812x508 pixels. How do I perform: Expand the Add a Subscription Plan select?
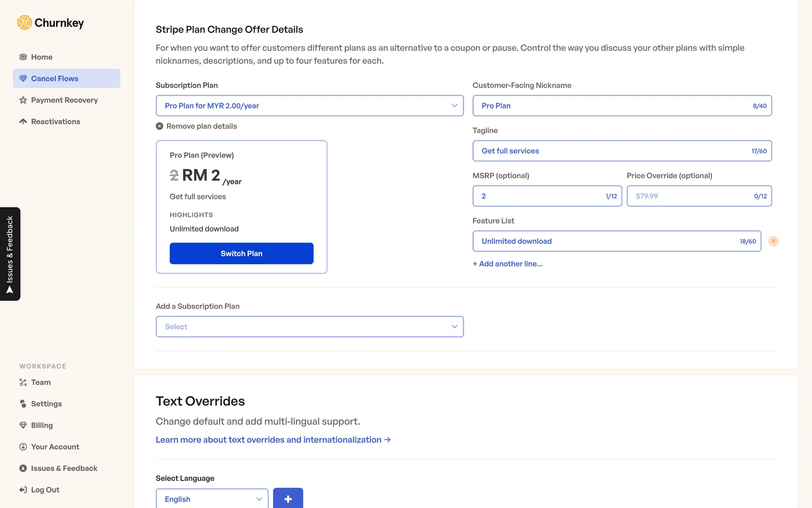[310, 327]
